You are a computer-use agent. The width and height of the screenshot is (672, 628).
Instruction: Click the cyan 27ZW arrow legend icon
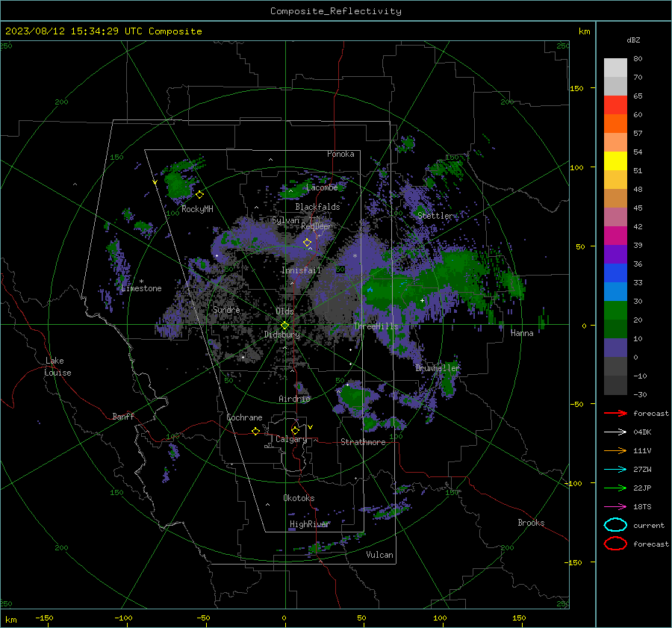tap(615, 470)
